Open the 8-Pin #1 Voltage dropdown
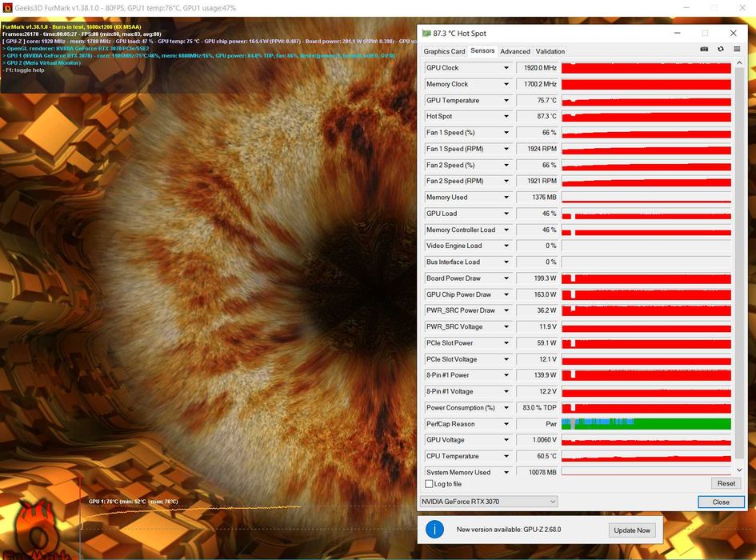The image size is (756, 560). 506,391
